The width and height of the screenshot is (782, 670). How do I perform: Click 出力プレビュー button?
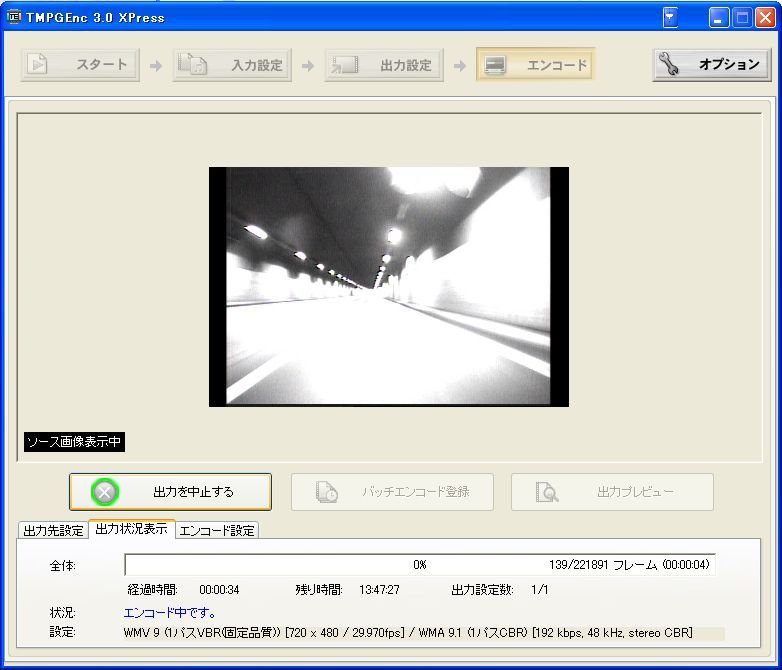612,492
